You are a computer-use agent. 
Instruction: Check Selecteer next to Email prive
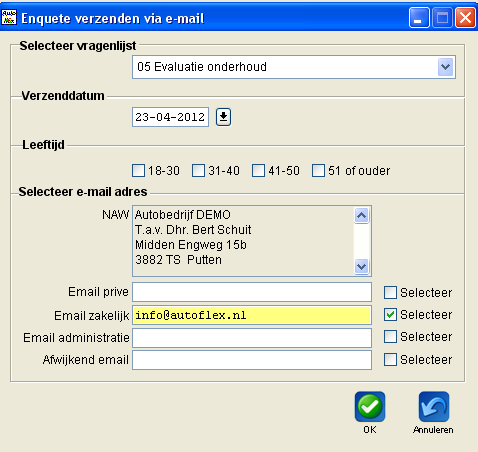[x=390, y=292]
